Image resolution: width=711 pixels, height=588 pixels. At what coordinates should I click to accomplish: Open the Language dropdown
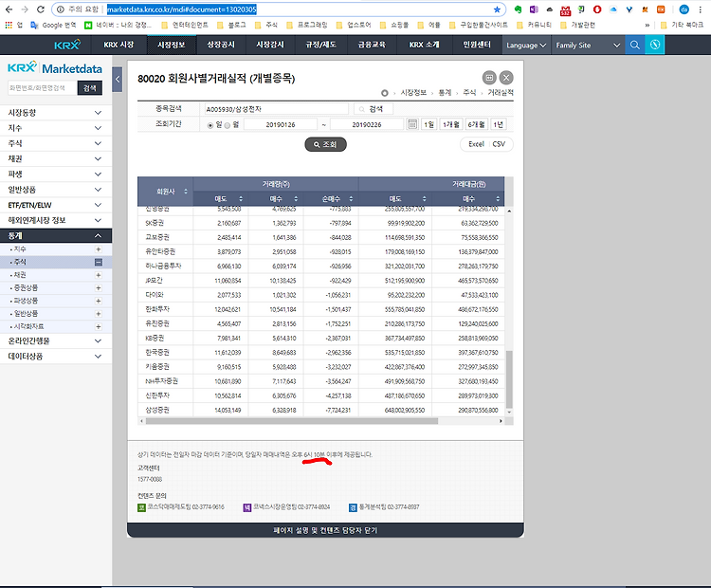click(526, 45)
